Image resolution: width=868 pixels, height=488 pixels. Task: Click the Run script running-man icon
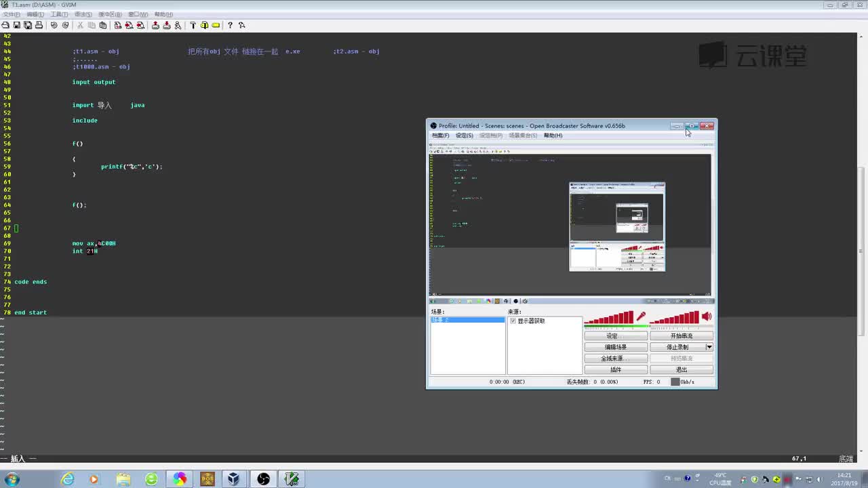pos(178,25)
